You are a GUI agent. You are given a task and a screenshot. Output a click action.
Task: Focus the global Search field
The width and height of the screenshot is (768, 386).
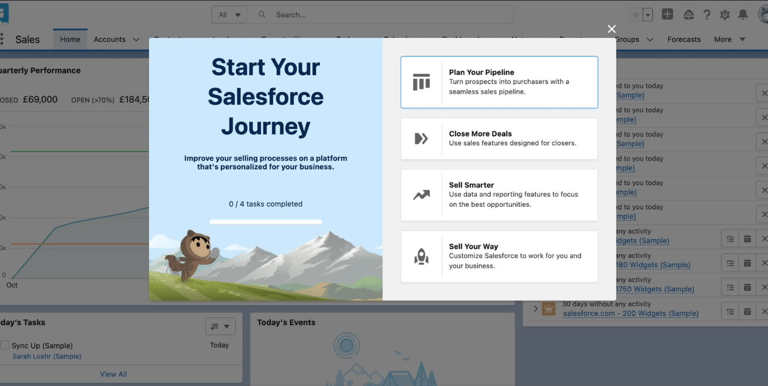pos(380,15)
